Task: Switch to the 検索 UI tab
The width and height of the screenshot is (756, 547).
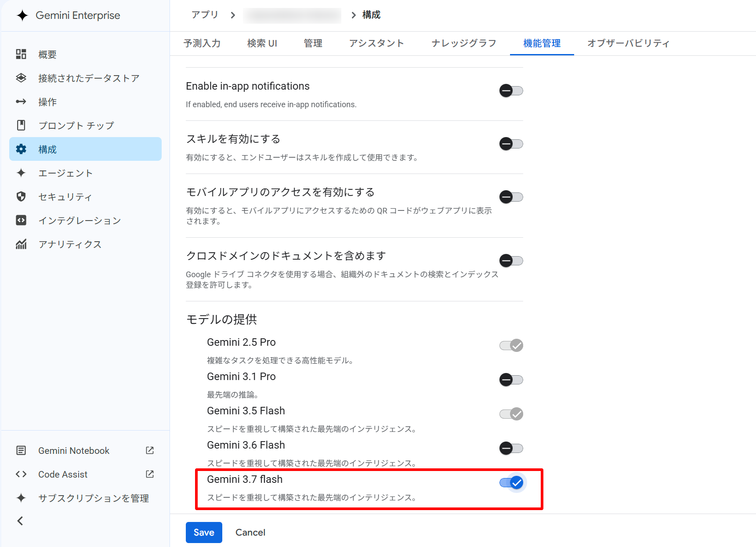Action: click(x=262, y=43)
